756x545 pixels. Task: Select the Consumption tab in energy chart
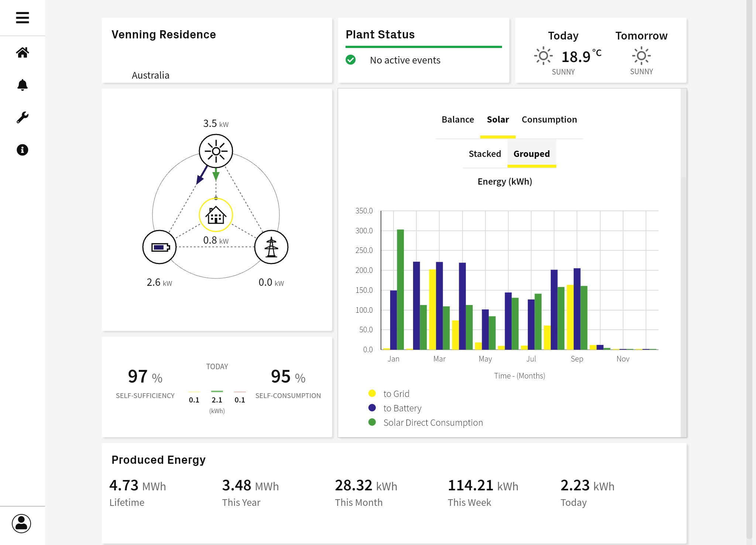(549, 119)
